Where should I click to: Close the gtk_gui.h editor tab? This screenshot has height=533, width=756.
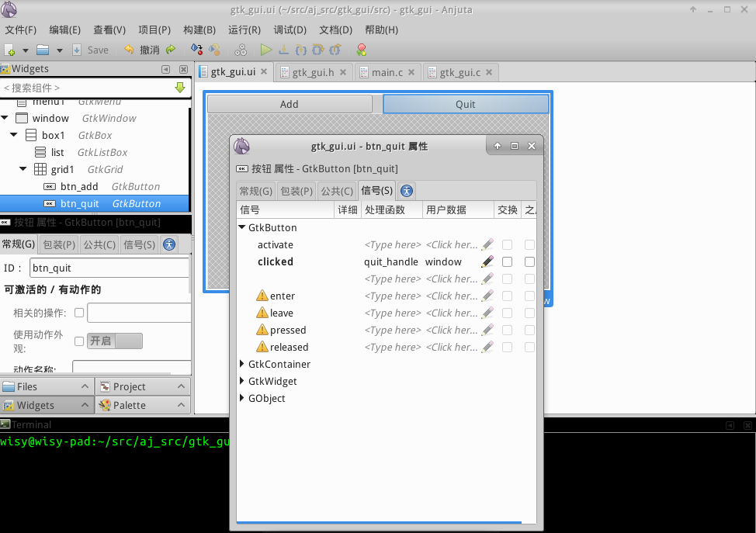pyautogui.click(x=343, y=72)
